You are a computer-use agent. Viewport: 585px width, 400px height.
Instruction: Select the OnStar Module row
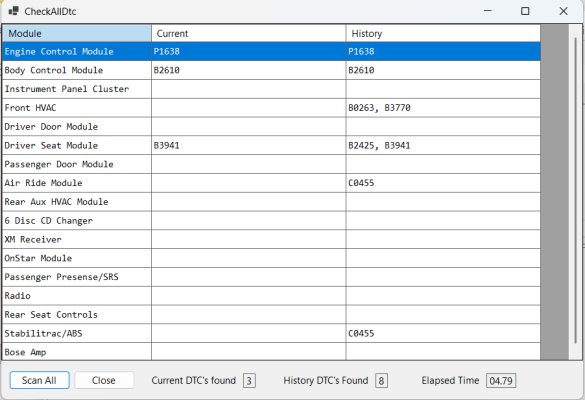(271, 258)
